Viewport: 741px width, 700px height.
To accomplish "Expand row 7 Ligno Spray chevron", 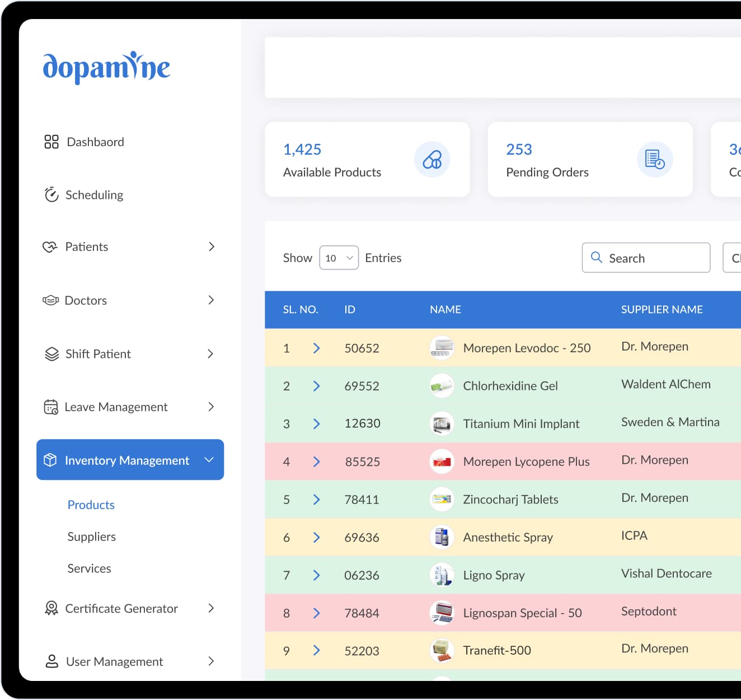I will pyautogui.click(x=316, y=575).
